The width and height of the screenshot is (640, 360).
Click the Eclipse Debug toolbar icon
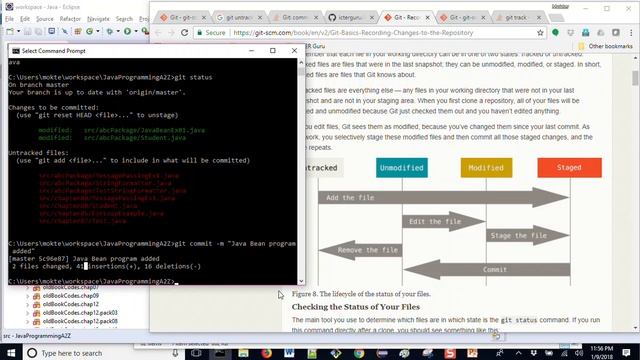coord(110,31)
